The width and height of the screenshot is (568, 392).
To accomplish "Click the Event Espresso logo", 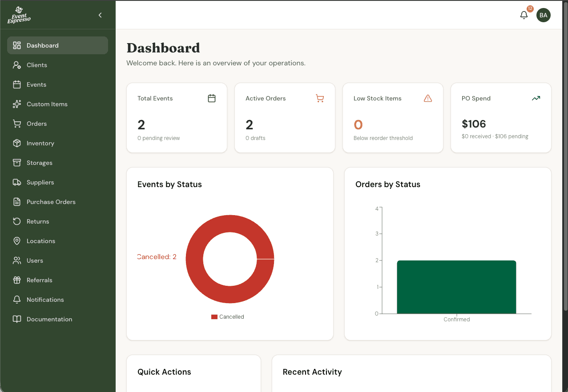I will tap(19, 15).
